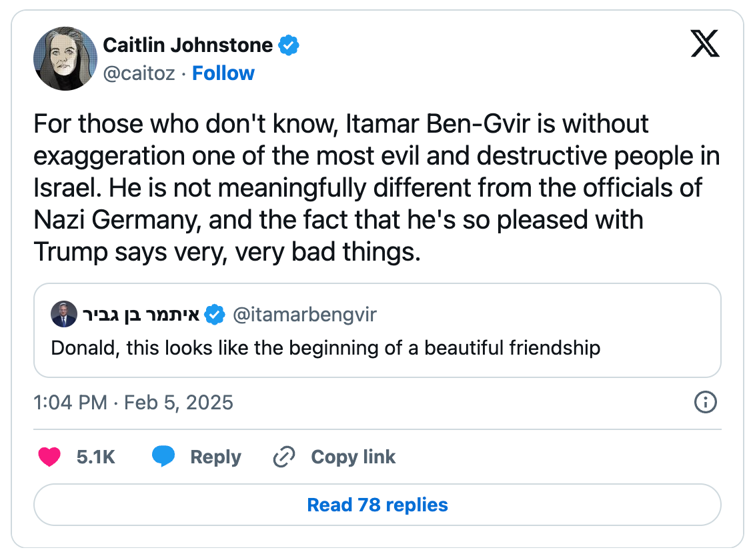
Task: Click the quoted tweet's small profile avatar
Action: 64,314
